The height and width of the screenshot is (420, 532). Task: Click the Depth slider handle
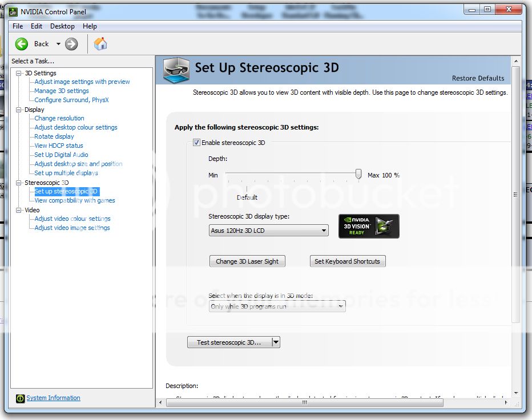[x=358, y=174]
